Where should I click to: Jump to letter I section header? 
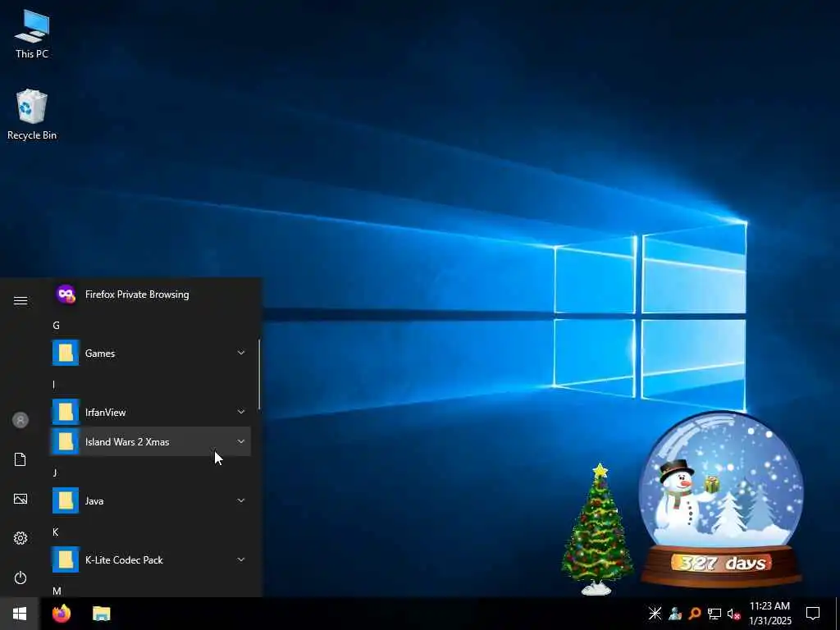click(x=53, y=385)
